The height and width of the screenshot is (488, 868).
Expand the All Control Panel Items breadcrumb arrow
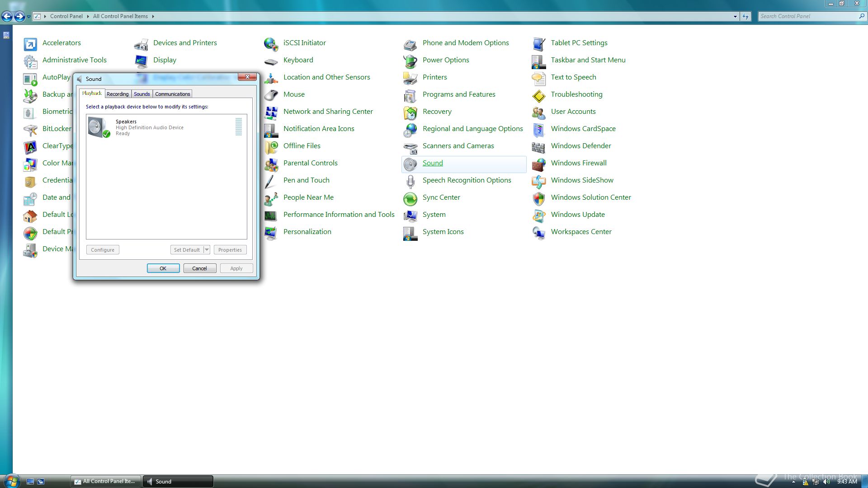pyautogui.click(x=153, y=16)
